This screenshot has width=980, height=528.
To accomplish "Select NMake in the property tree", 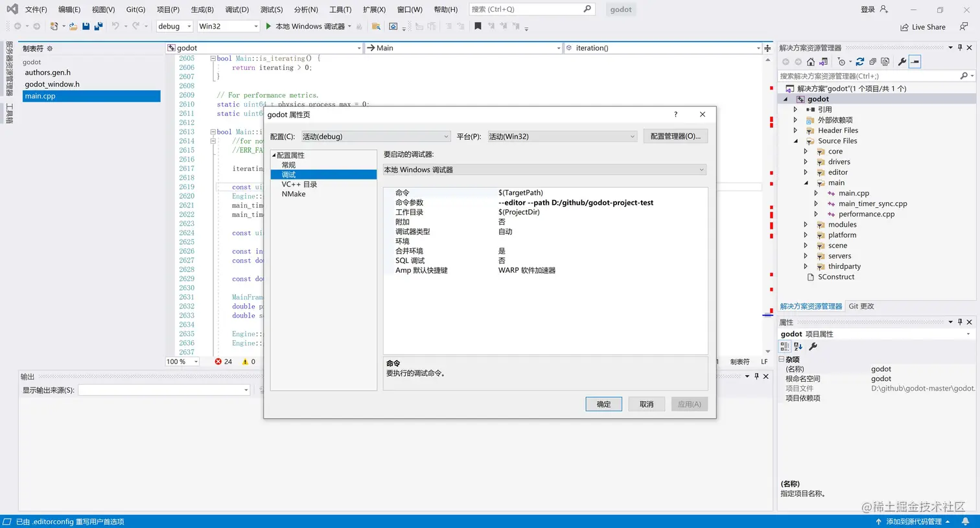I will pos(294,194).
